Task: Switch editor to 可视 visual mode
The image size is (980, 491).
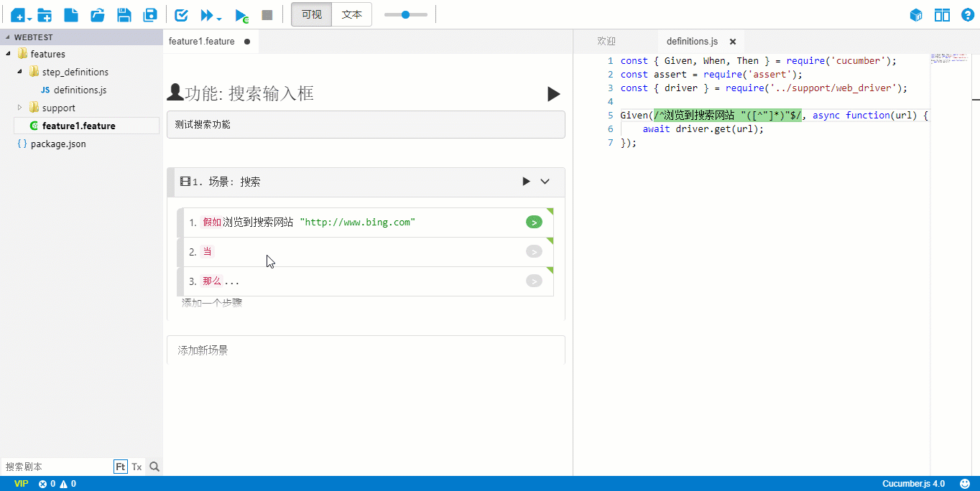Action: tap(312, 14)
